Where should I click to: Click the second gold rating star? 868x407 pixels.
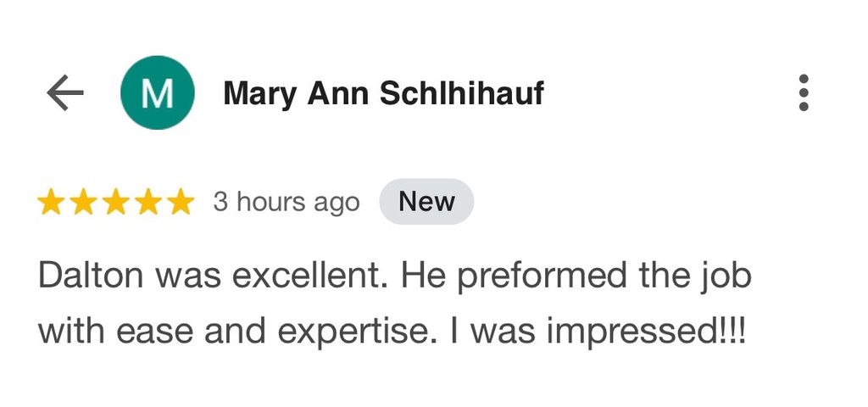pos(83,203)
